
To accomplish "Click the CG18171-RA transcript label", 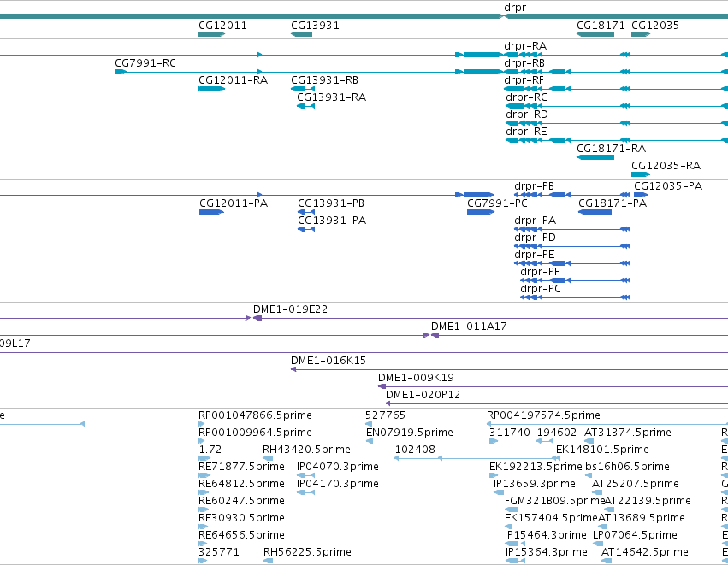I will pos(611,149).
